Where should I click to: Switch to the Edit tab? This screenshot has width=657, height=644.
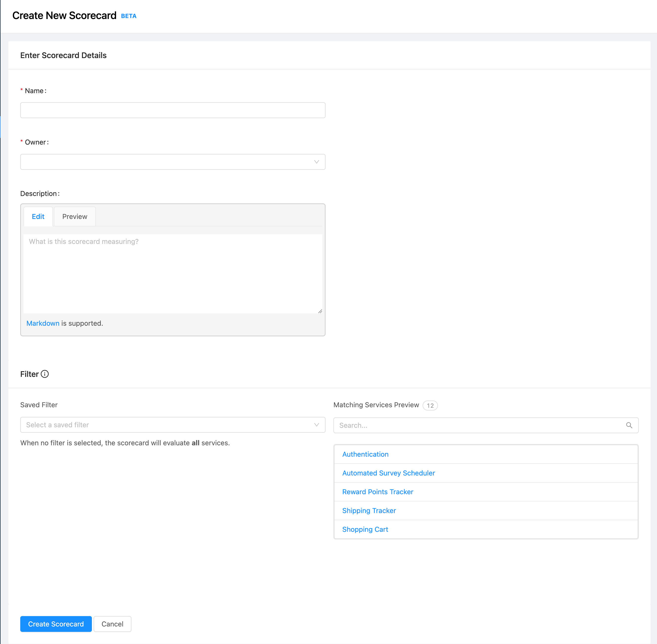click(x=38, y=216)
